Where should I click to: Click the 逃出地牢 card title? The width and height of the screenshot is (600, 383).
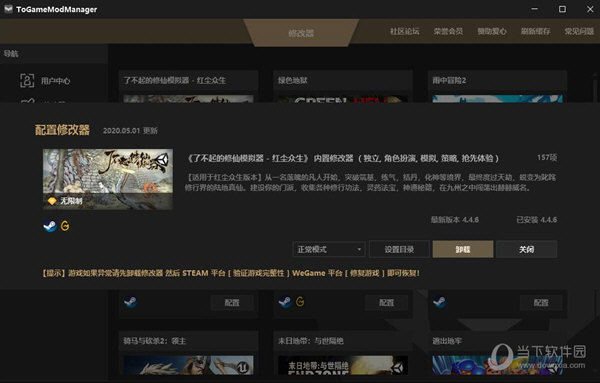pyautogui.click(x=447, y=341)
